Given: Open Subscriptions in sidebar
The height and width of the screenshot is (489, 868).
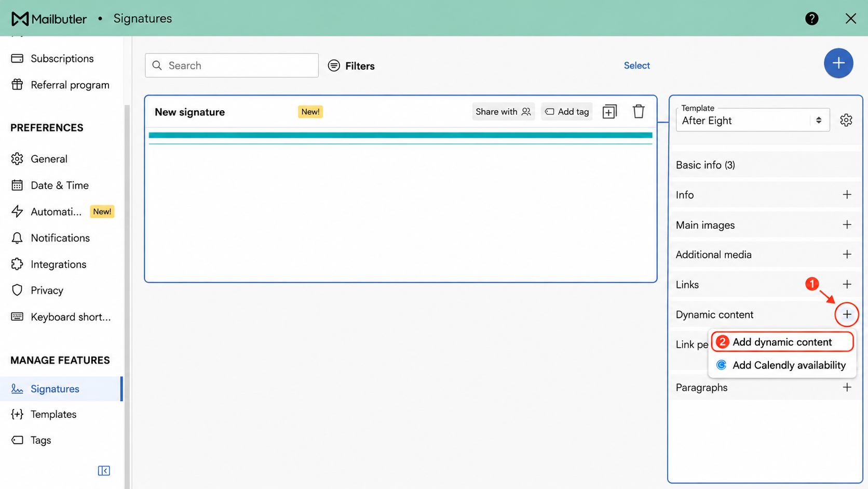Looking at the screenshot, I should (x=61, y=59).
